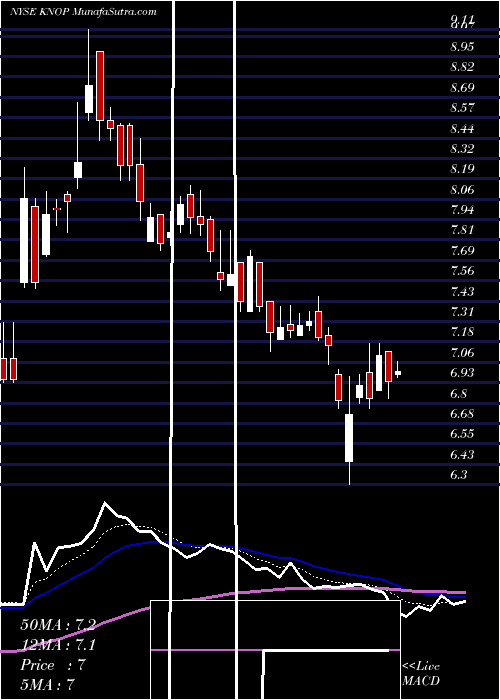Click the <<Live MACD label

point(421,673)
